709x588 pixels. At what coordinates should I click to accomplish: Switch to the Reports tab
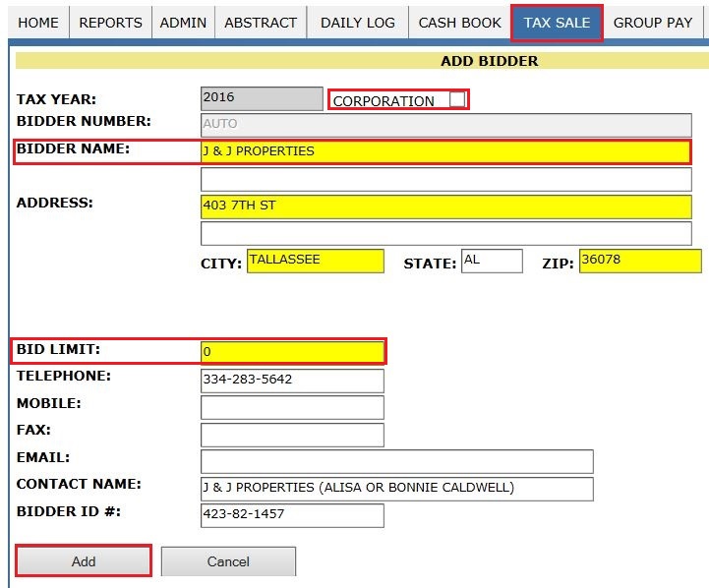point(110,22)
